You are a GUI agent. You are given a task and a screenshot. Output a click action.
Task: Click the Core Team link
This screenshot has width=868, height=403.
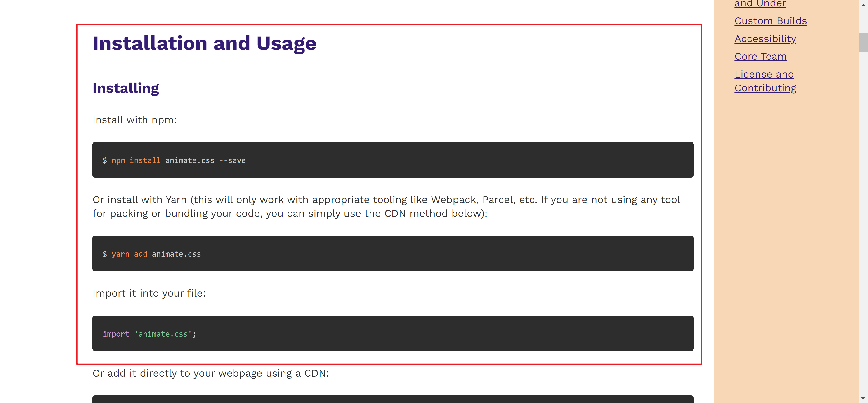point(760,57)
